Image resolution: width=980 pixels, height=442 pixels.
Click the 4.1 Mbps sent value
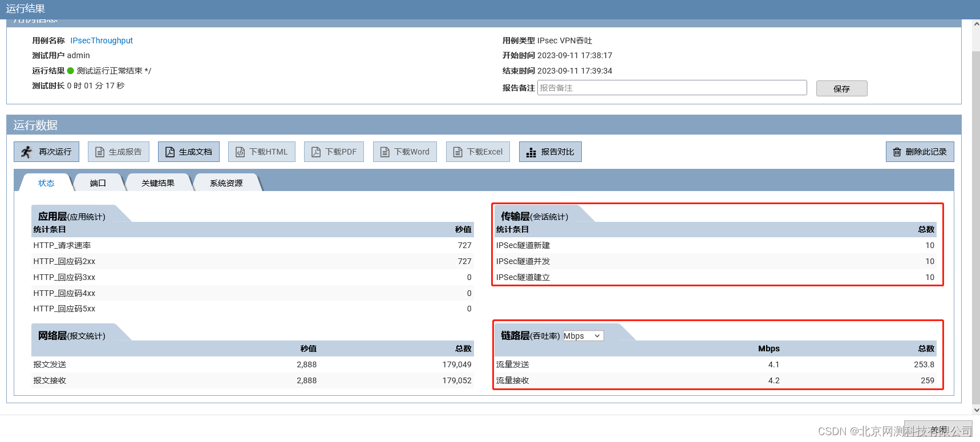point(774,364)
